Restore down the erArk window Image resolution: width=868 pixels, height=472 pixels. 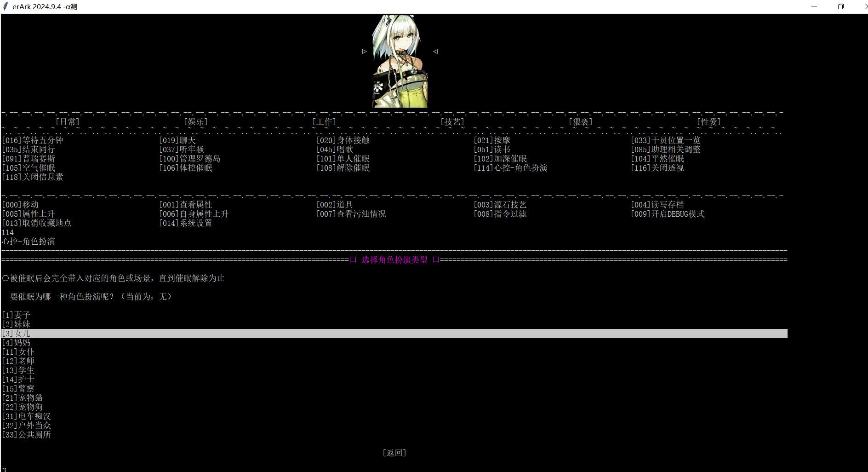pyautogui.click(x=841, y=6)
